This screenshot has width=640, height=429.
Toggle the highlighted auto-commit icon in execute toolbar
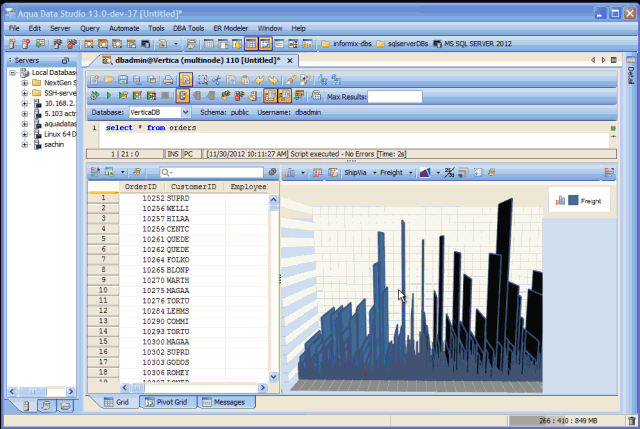pyautogui.click(x=182, y=96)
